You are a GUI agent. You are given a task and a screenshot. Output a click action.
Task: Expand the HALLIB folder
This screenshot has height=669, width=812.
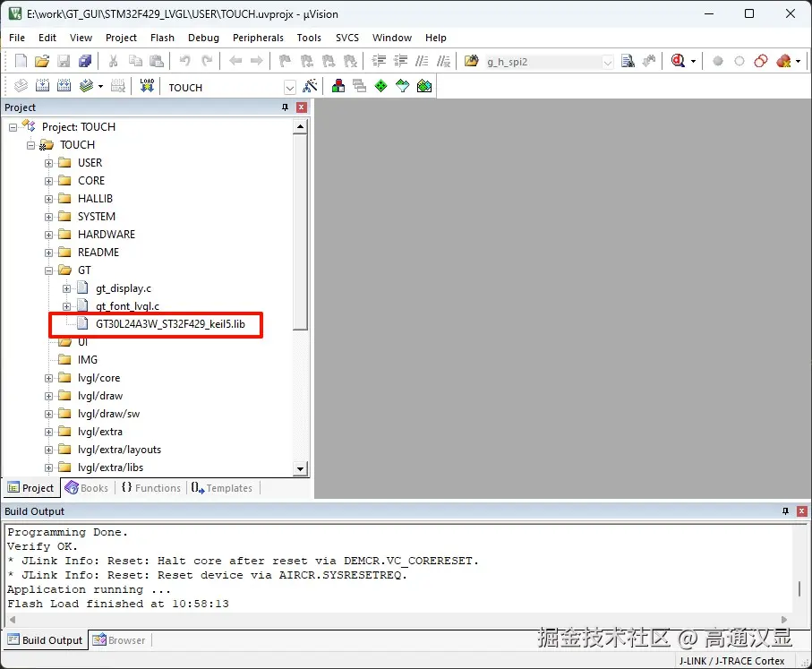click(48, 199)
